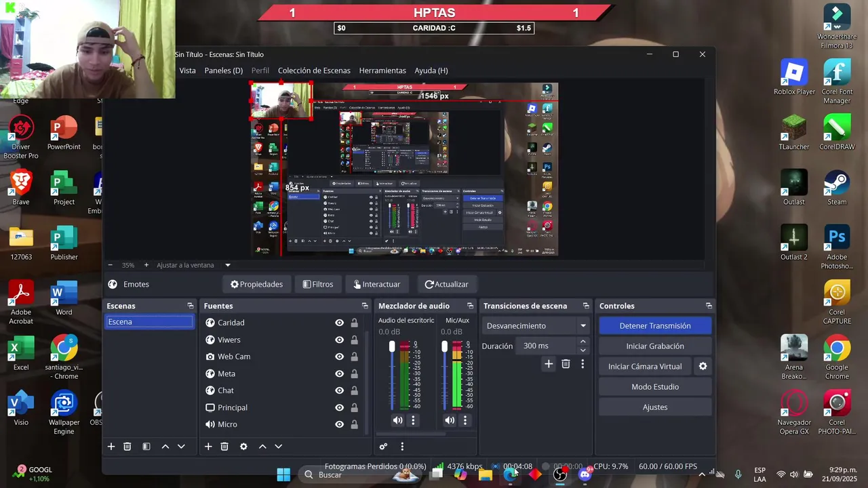Viewport: 868px width, 488px height.
Task: Undock the Fuentes panel
Action: coord(365,306)
